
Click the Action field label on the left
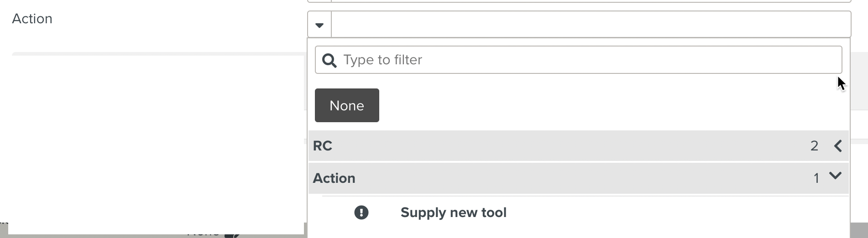point(32,19)
